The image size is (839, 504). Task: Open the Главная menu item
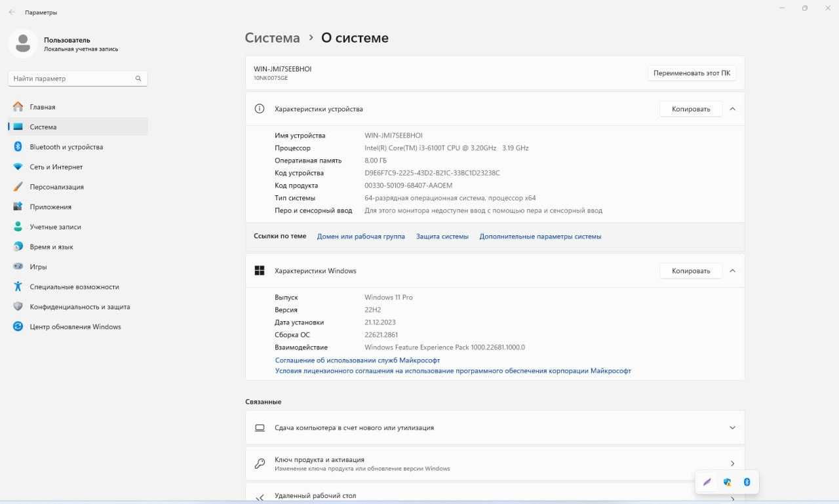coord(78,107)
